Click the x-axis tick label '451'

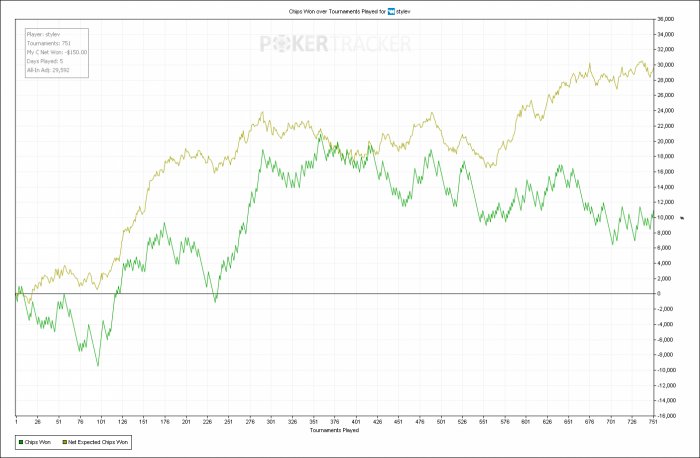[398, 421]
